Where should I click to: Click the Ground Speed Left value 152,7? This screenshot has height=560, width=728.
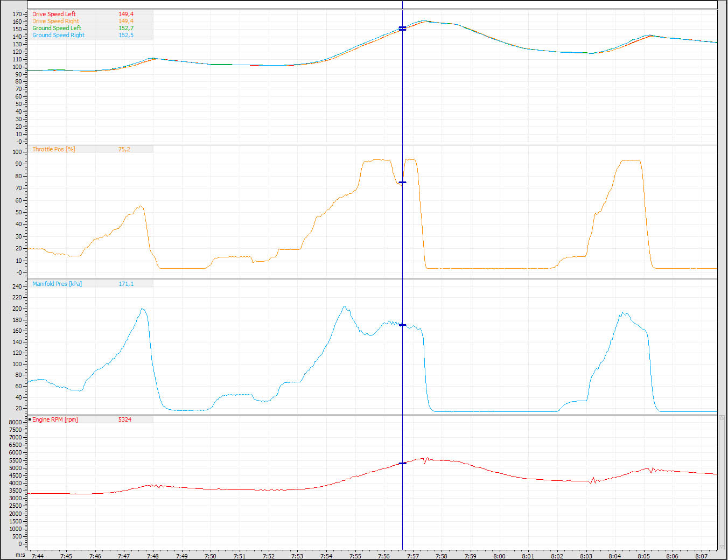point(126,28)
